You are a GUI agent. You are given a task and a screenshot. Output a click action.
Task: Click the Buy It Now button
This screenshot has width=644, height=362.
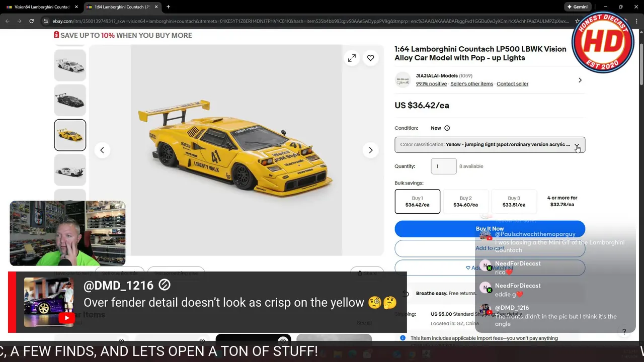click(490, 229)
